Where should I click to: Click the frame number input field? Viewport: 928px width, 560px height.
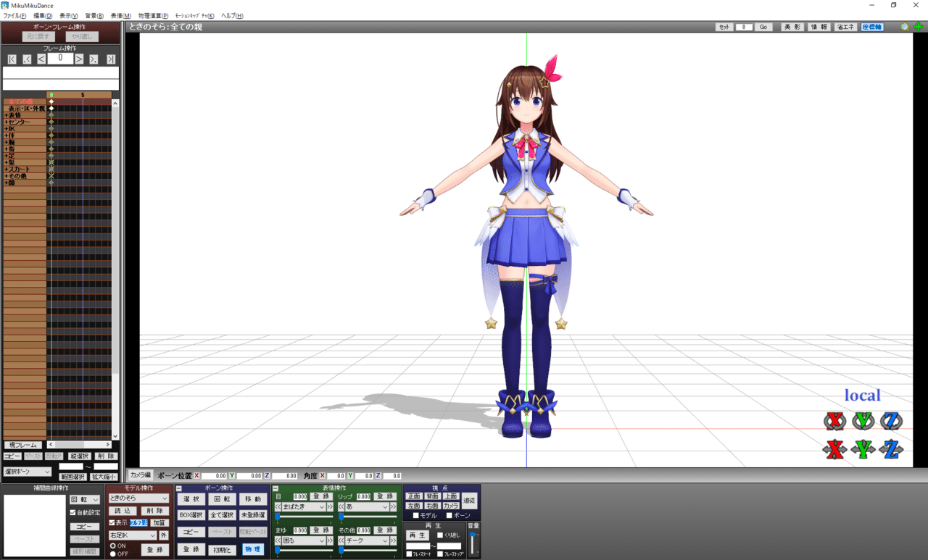pyautogui.click(x=60, y=59)
